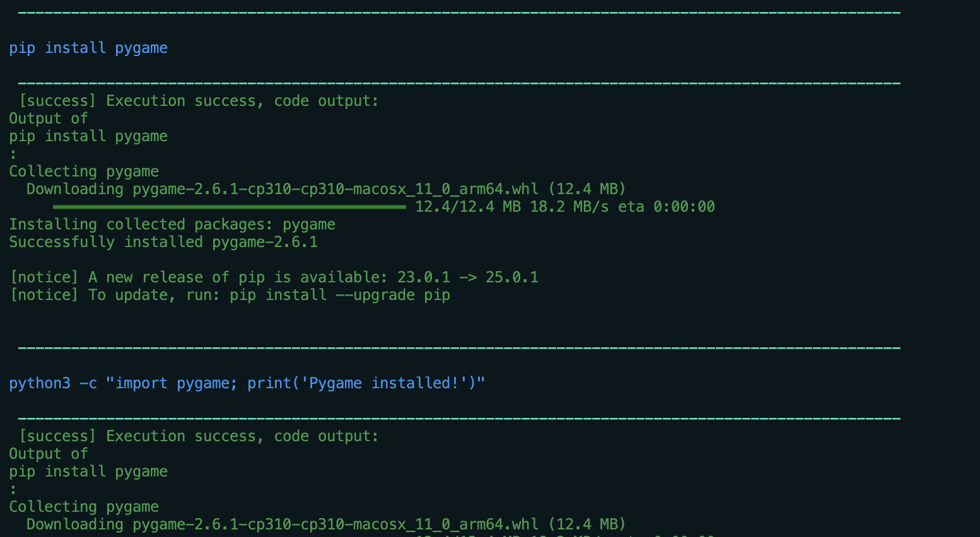The image size is (980, 537).
Task: Click 'Installing collected packages: pygame' line
Action: pyautogui.click(x=172, y=224)
